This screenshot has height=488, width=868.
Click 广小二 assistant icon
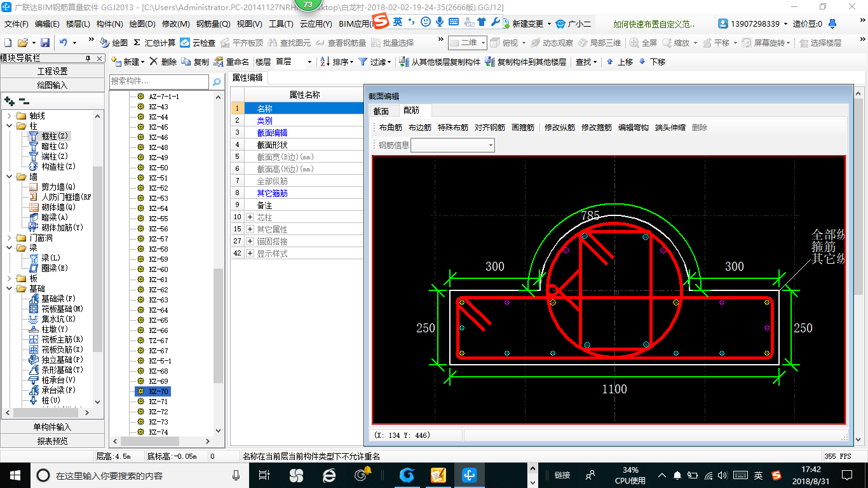click(560, 24)
